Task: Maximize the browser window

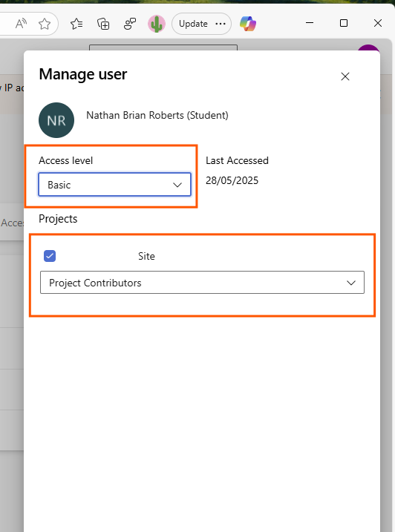Action: point(344,23)
